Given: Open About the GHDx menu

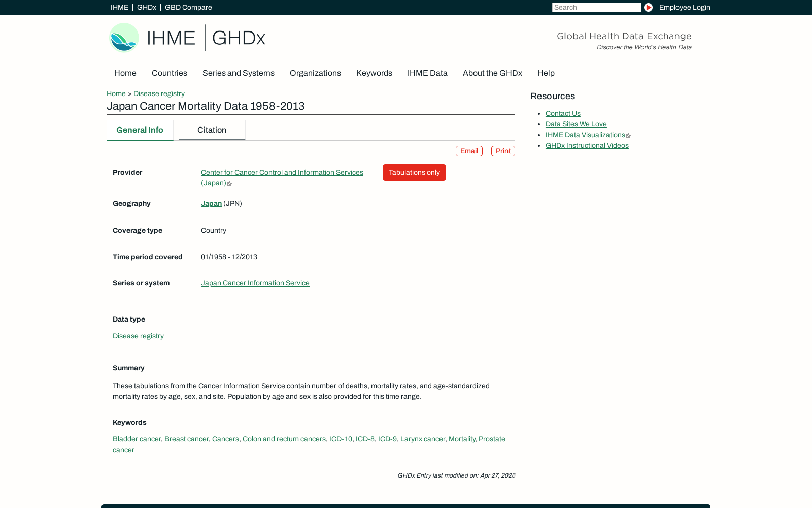Looking at the screenshot, I should click(x=492, y=73).
